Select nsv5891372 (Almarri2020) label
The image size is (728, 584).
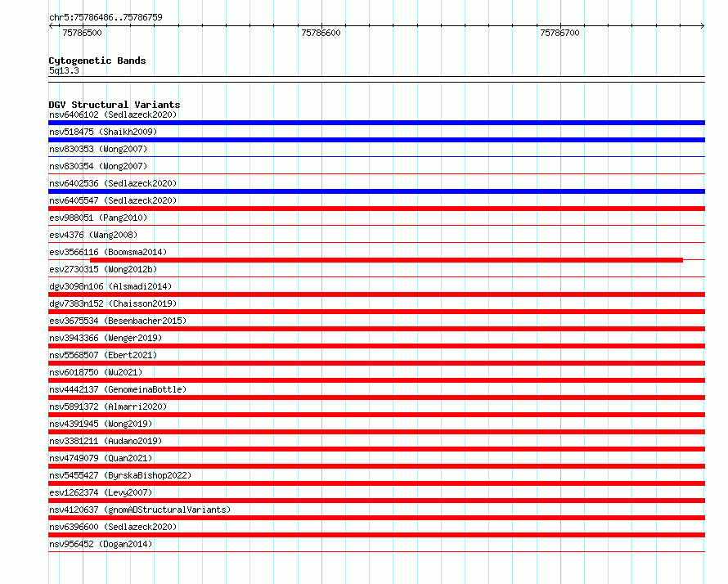108,407
